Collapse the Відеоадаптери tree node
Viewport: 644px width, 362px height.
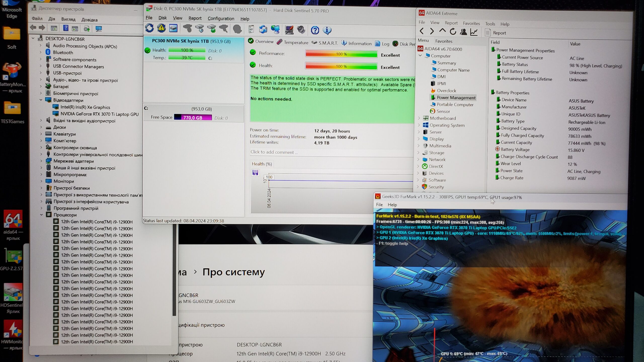click(41, 100)
